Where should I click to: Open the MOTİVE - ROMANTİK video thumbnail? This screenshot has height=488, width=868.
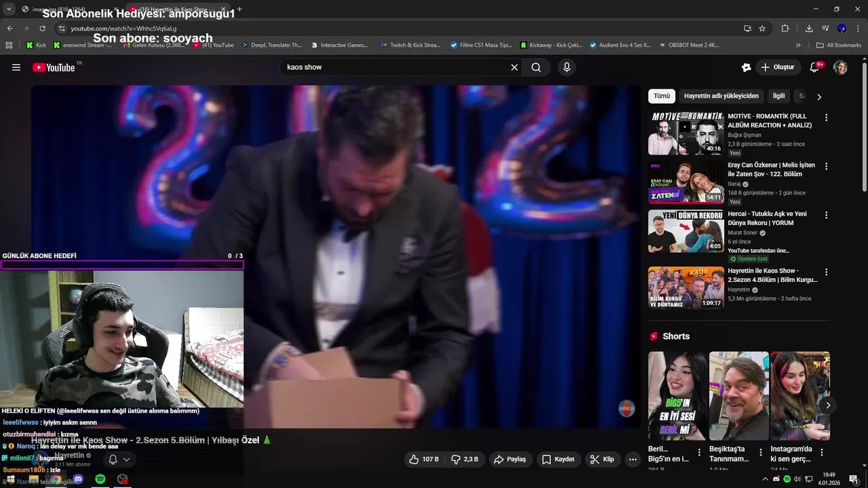686,134
